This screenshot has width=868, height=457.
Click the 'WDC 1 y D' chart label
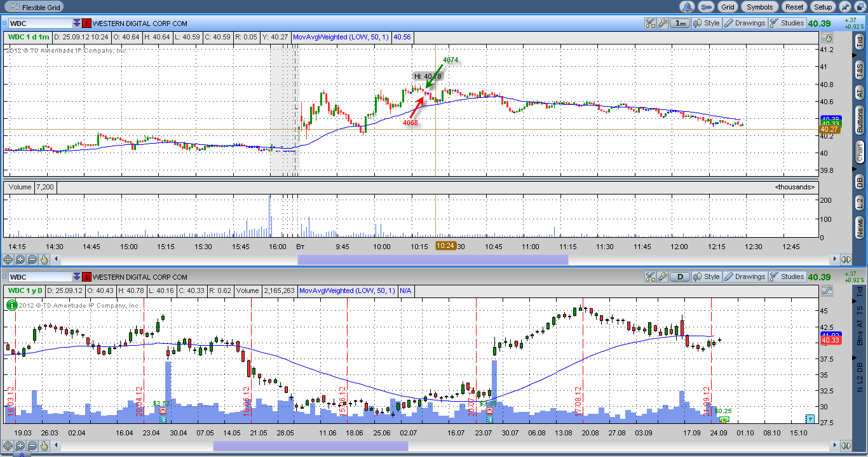click(x=25, y=290)
